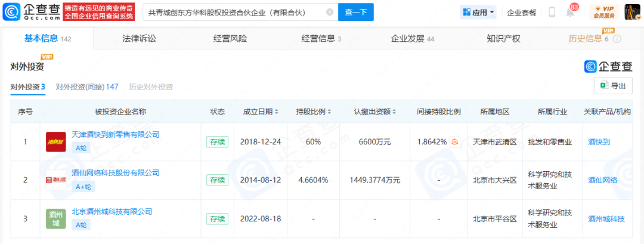The image size is (644, 244).
Task: Open related product 酒仙网络 link
Action: click(x=602, y=180)
